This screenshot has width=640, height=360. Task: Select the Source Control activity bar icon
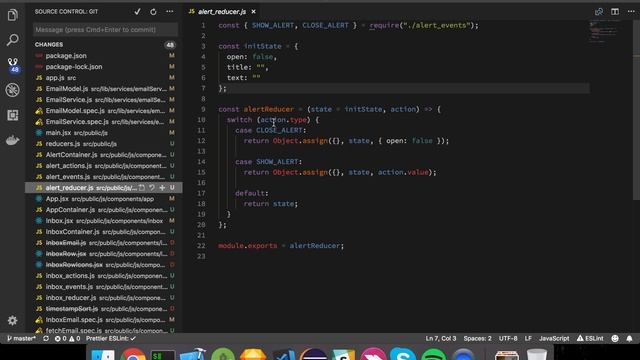[x=13, y=65]
